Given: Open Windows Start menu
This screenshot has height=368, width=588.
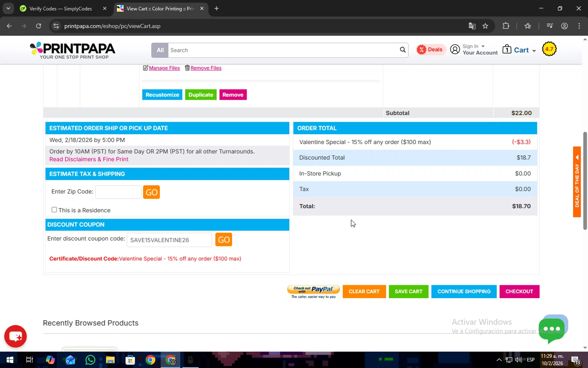Looking at the screenshot, I should (9, 360).
